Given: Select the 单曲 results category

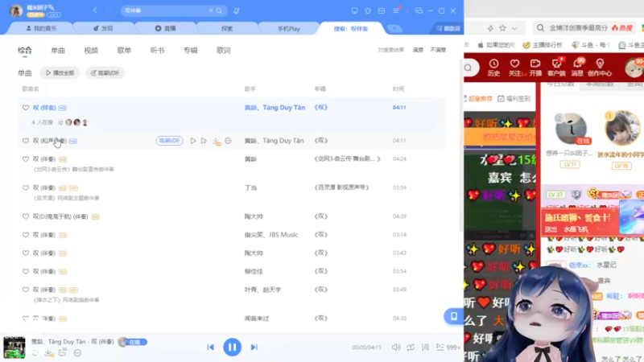Looking at the screenshot, I should point(58,50).
